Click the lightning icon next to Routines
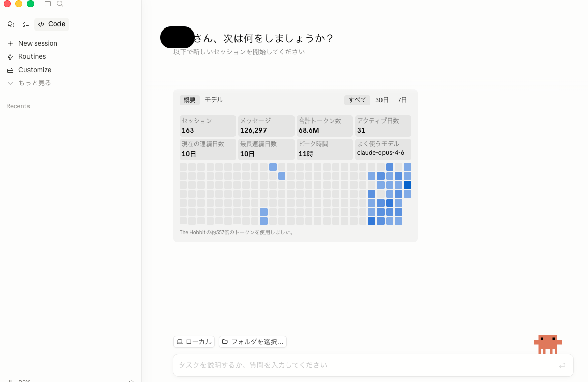 click(x=10, y=56)
